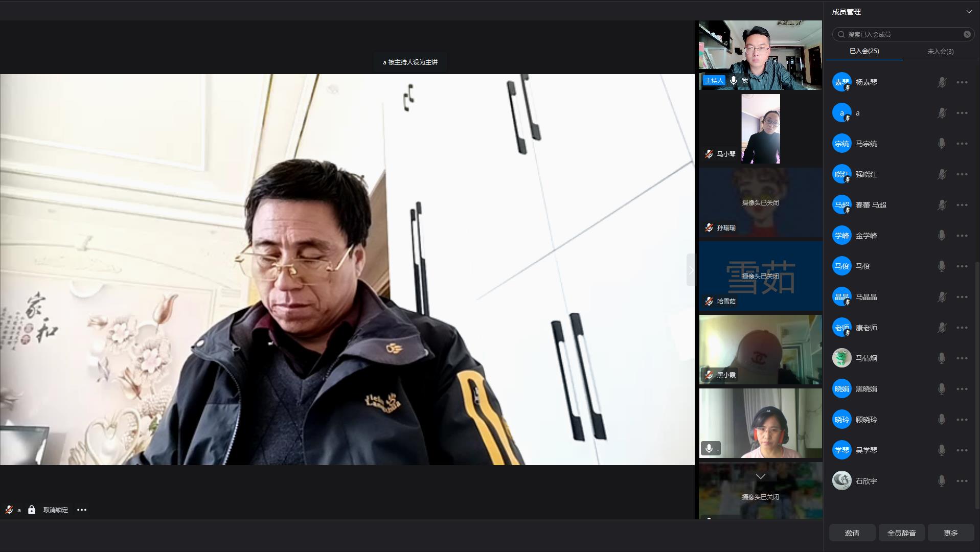Open more options for 马宗统
The width and height of the screenshot is (980, 552).
pyautogui.click(x=962, y=144)
